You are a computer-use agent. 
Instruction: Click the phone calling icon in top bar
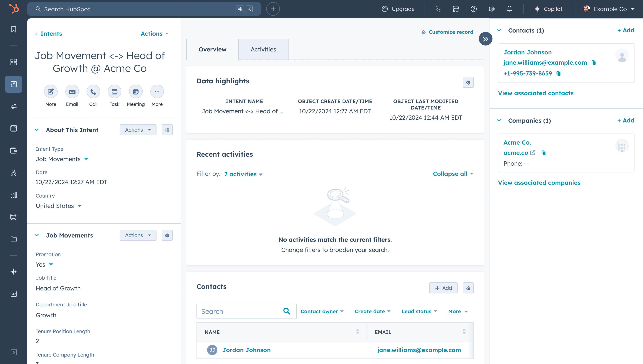438,9
